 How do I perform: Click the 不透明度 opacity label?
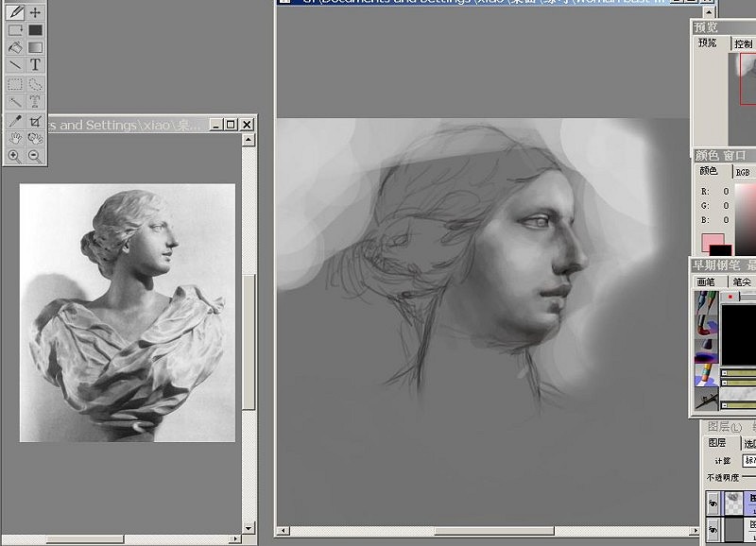click(723, 478)
